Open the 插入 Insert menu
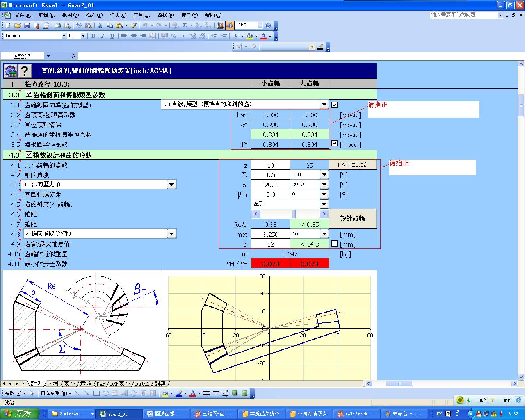Viewport: 525px width, 420px height. [x=94, y=15]
